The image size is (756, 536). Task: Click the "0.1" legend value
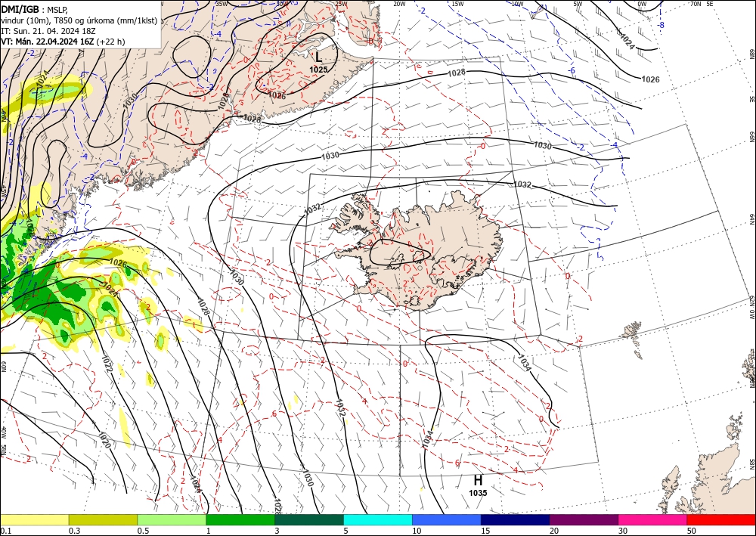coord(5,531)
